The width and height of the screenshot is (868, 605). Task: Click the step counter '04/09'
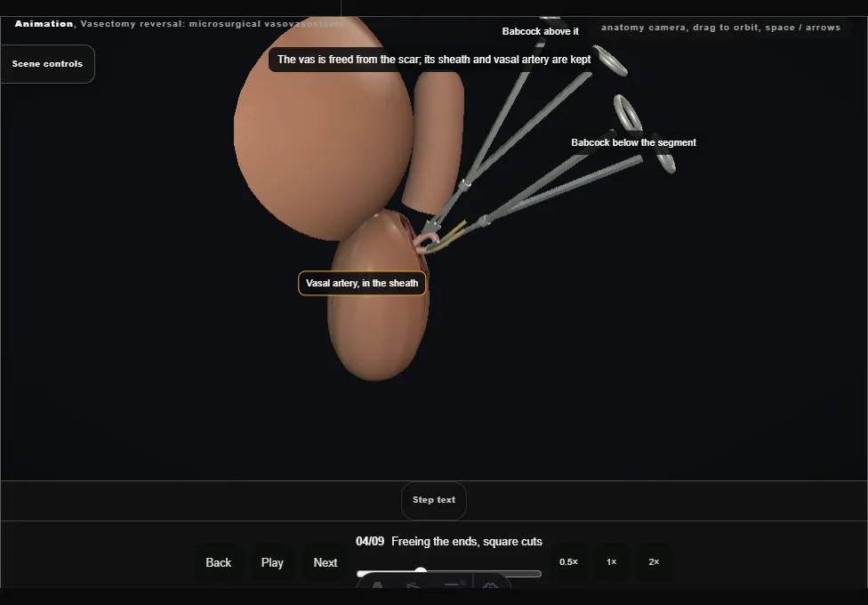click(370, 541)
